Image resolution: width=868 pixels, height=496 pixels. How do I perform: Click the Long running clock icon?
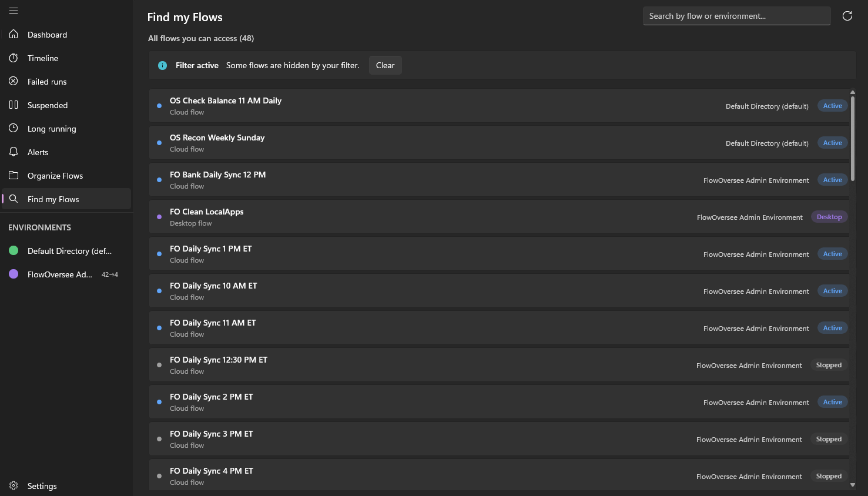pos(14,128)
